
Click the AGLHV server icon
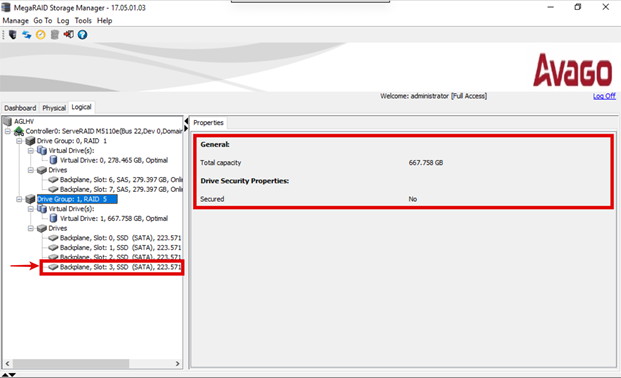(8, 121)
